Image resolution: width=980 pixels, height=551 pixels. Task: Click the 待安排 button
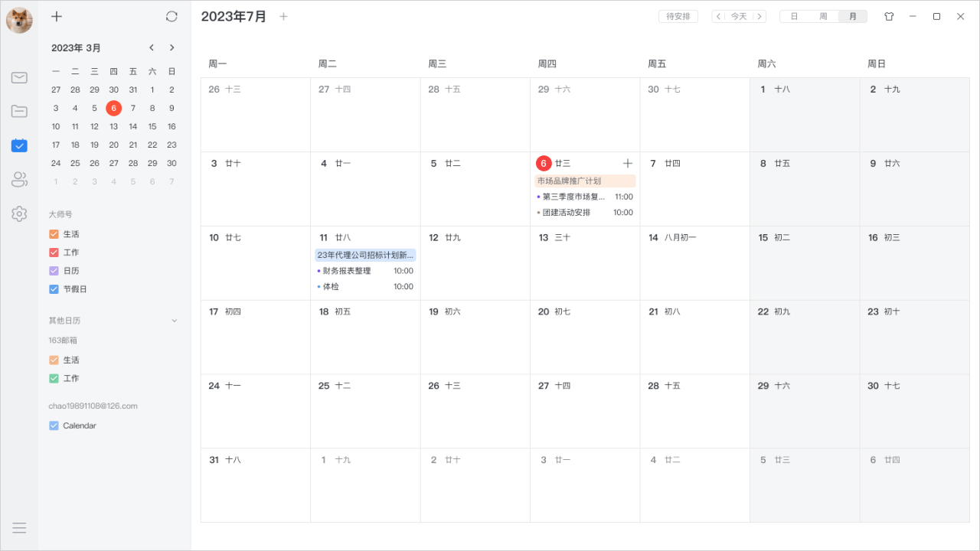coord(678,16)
